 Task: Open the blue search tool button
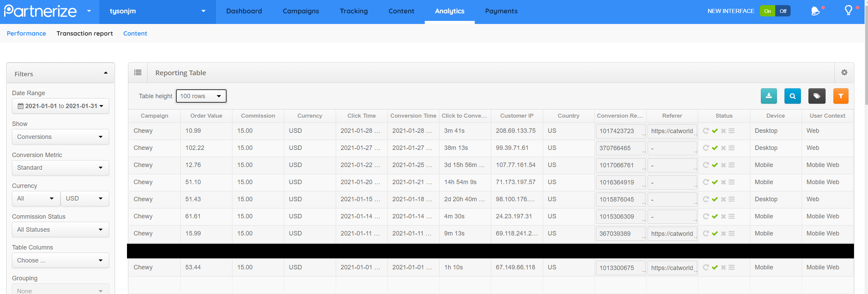point(792,96)
